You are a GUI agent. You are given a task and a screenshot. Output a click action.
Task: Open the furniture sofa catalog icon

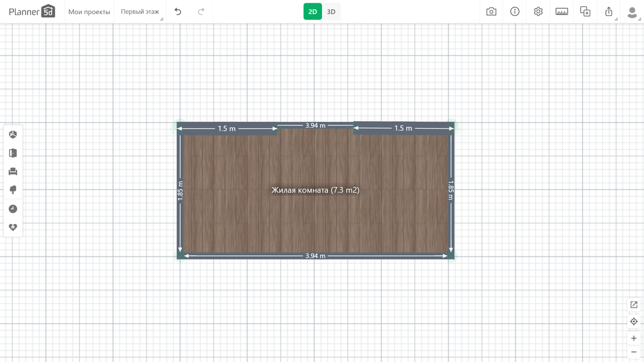pyautogui.click(x=13, y=172)
